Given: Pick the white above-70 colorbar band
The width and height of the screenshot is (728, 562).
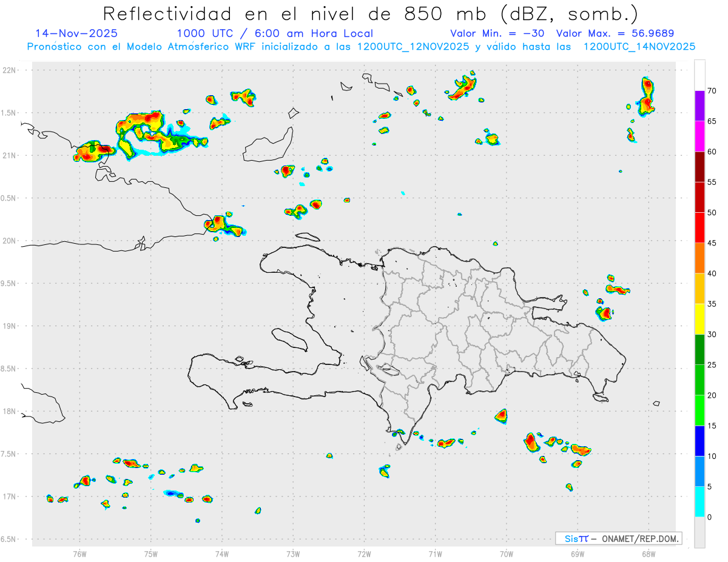Looking at the screenshot, I should click(699, 75).
